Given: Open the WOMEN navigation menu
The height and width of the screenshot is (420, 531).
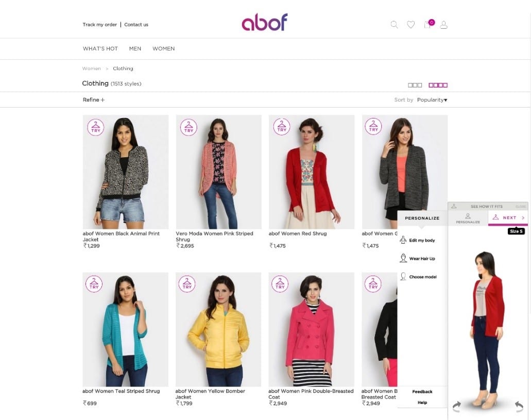Looking at the screenshot, I should coord(164,48).
